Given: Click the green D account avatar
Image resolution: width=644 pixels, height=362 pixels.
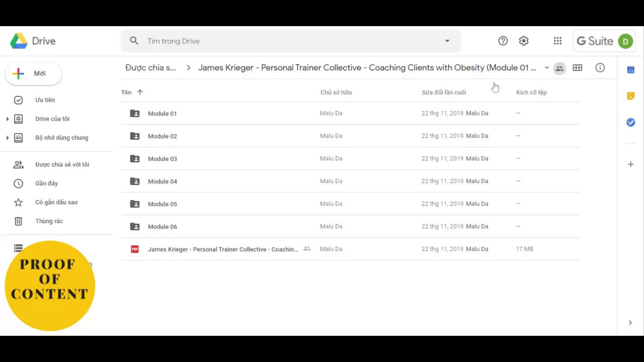Looking at the screenshot, I should click(x=625, y=41).
